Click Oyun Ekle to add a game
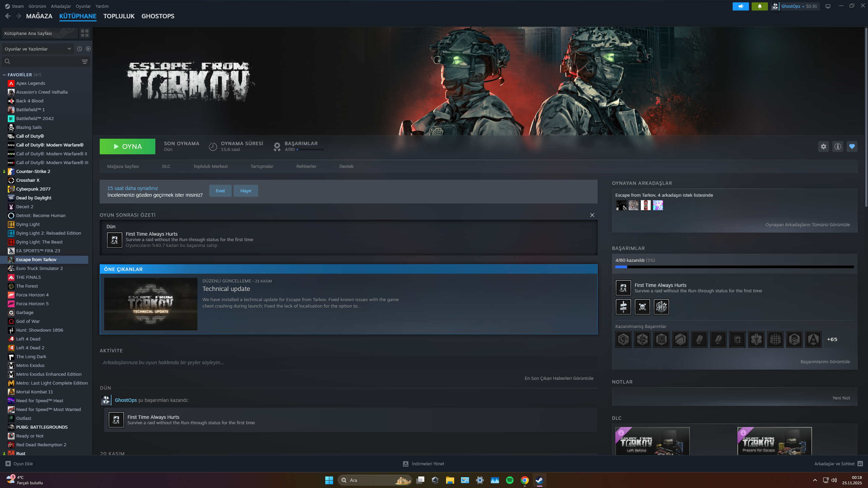The image size is (868, 488). point(19,464)
